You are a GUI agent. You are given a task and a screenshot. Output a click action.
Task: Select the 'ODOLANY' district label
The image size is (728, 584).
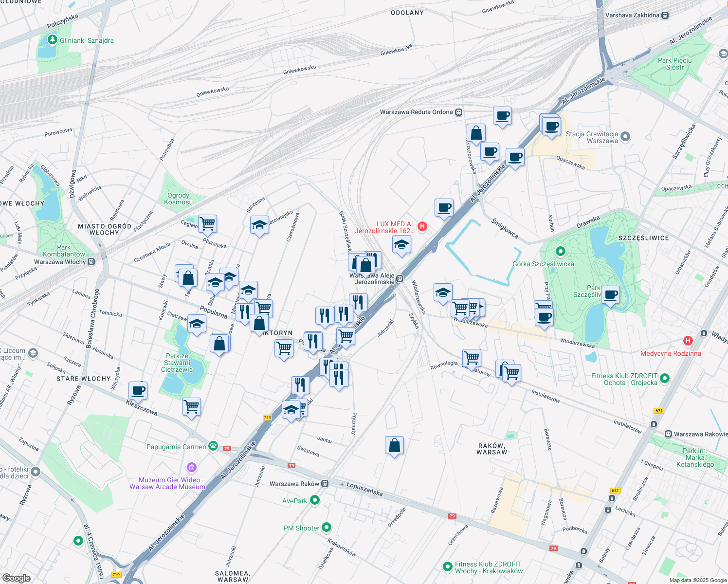407,13
